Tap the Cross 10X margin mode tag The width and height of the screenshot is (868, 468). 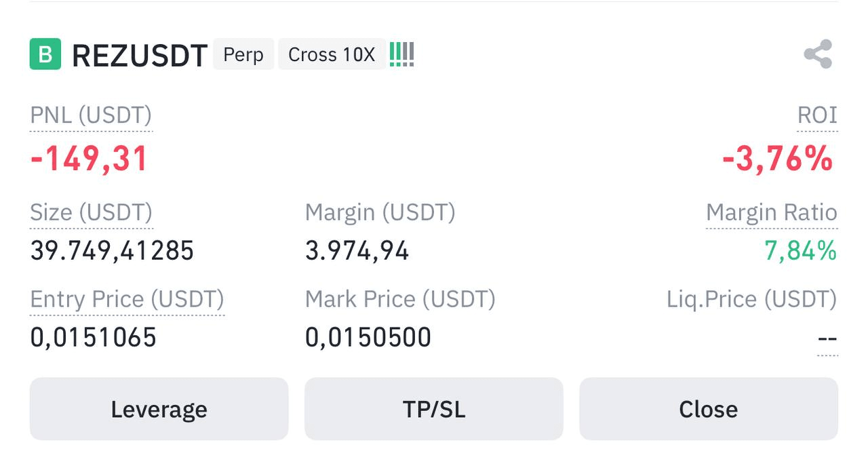pos(332,54)
